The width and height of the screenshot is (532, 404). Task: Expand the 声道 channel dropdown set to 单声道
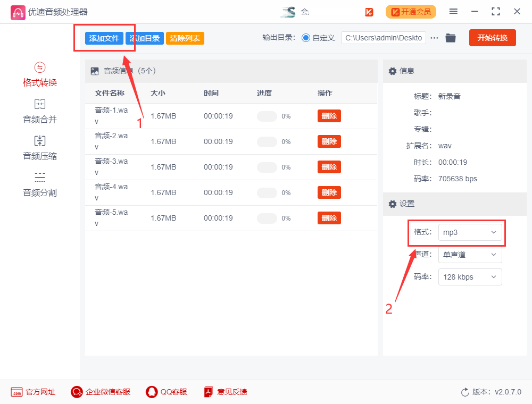[470, 255]
